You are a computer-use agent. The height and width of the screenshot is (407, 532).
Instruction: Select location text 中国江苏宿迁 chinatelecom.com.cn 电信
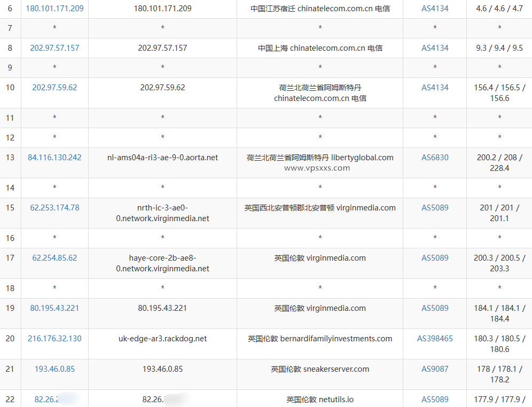point(320,9)
